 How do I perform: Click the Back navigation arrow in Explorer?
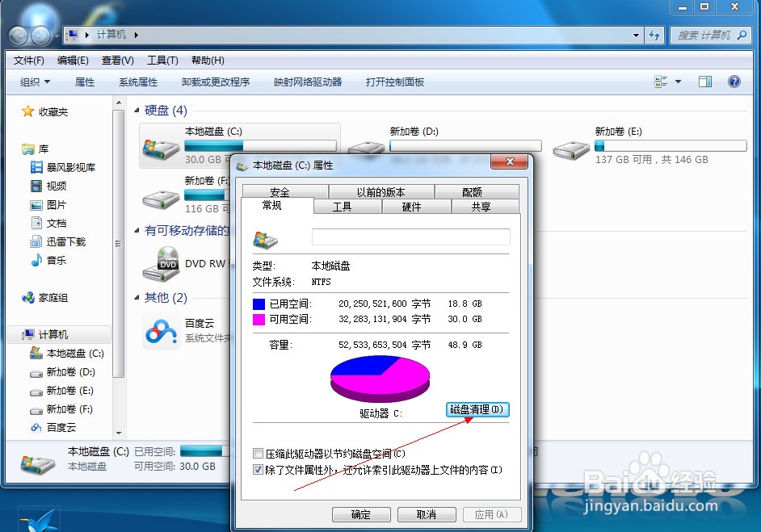(18, 36)
